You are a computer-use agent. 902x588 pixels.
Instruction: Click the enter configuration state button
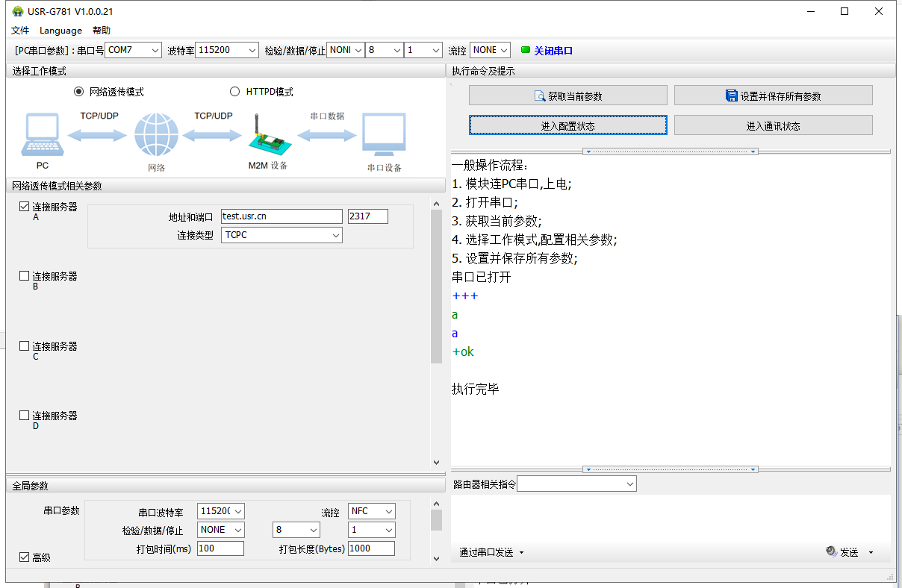567,125
